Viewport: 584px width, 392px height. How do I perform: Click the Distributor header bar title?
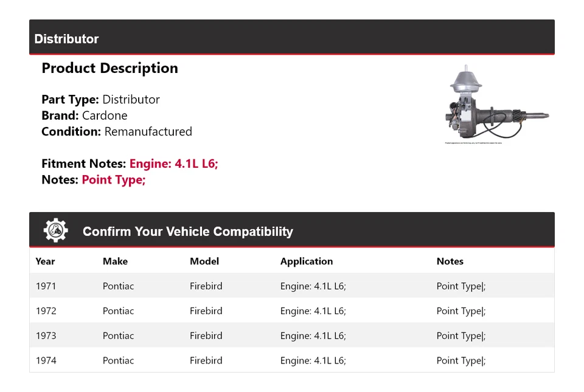pos(66,39)
